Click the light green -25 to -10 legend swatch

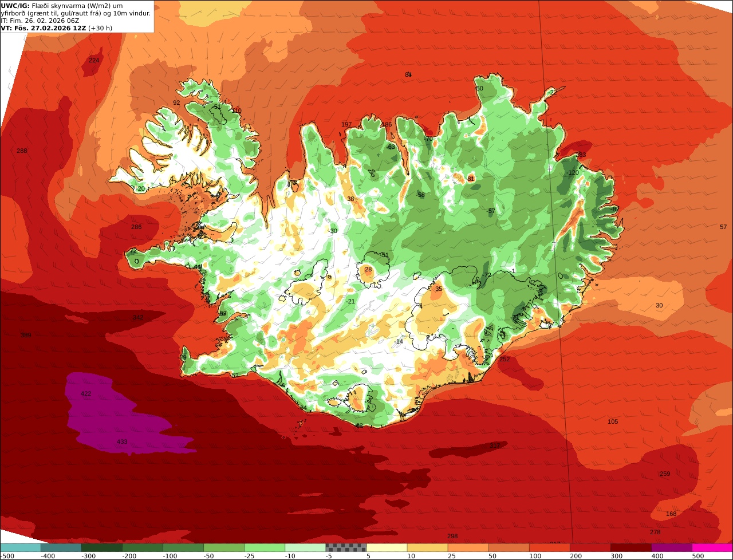point(265,547)
